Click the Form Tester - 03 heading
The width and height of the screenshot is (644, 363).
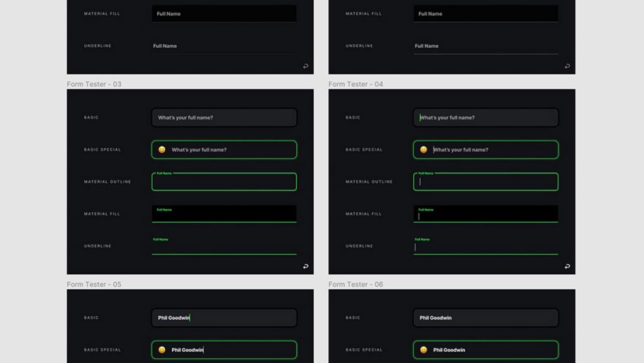[95, 84]
